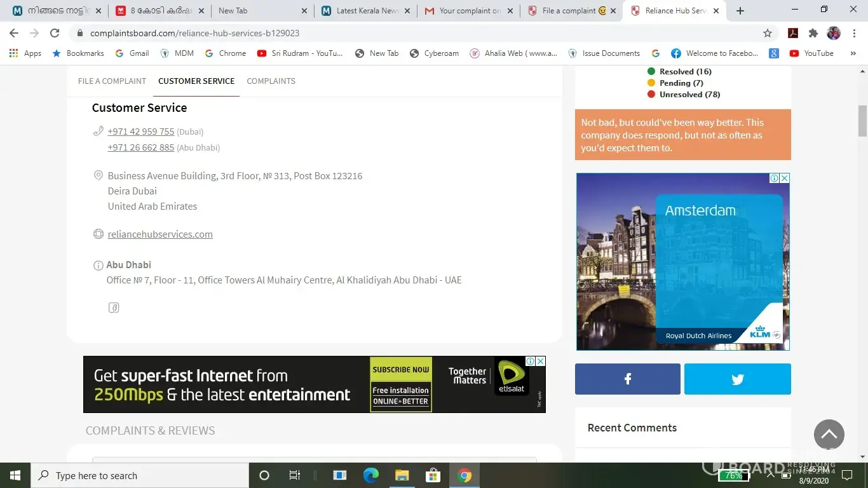The image size is (868, 488).
Task: Click the Abu Dhabi phone number link
Action: point(140,147)
